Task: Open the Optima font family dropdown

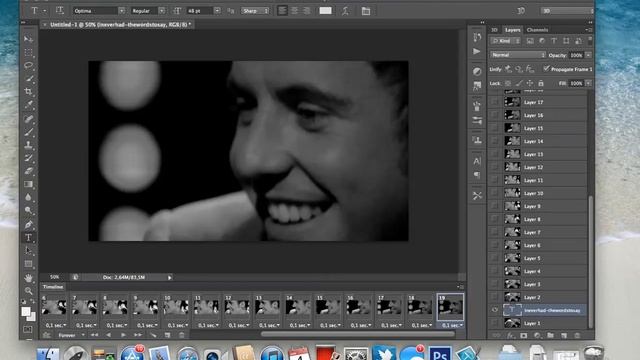Action: click(122, 11)
